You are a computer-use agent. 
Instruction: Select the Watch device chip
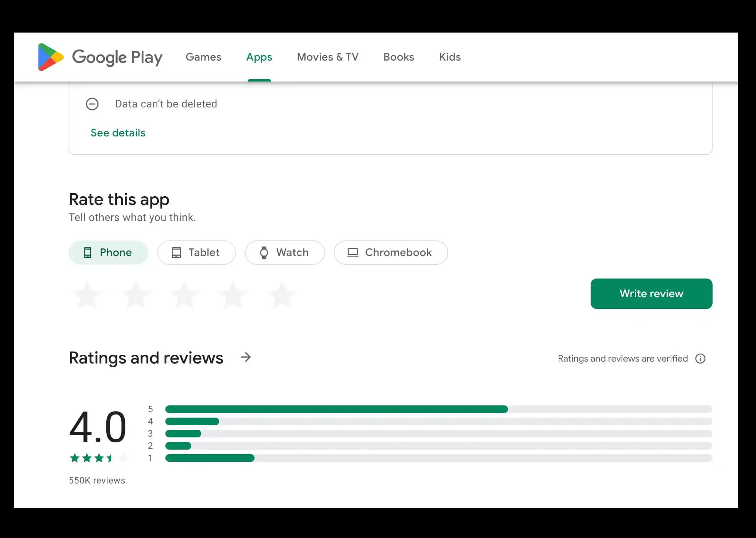(x=285, y=253)
